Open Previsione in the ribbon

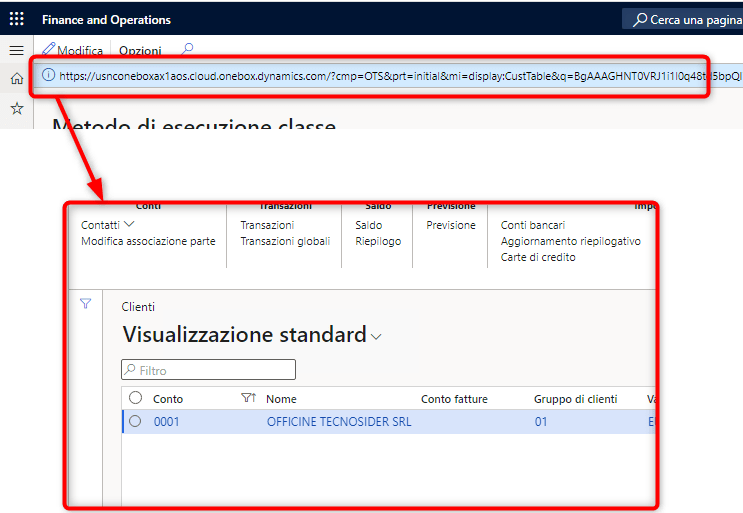pyautogui.click(x=450, y=225)
